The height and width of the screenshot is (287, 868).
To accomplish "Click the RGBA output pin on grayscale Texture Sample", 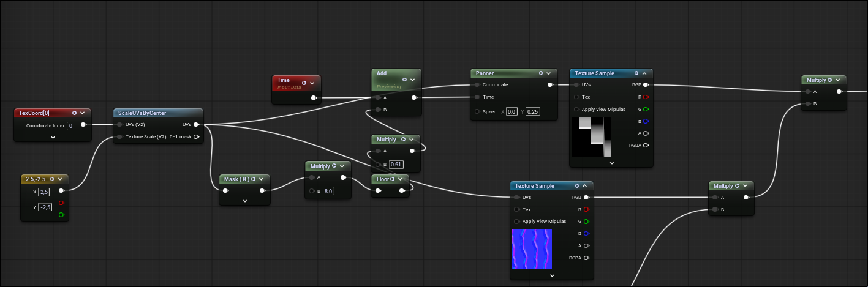I will [646, 145].
